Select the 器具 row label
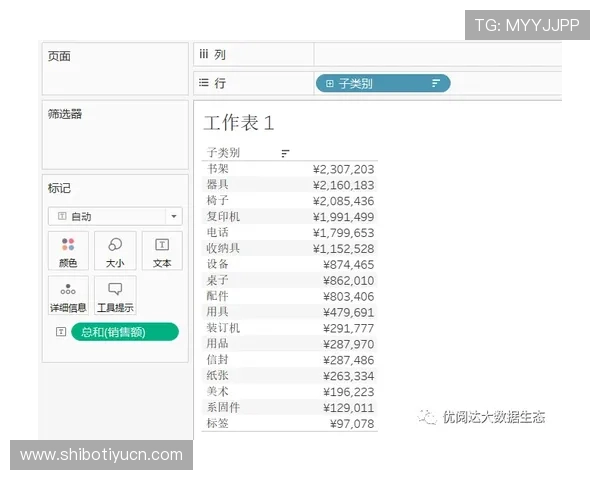 tap(218, 184)
